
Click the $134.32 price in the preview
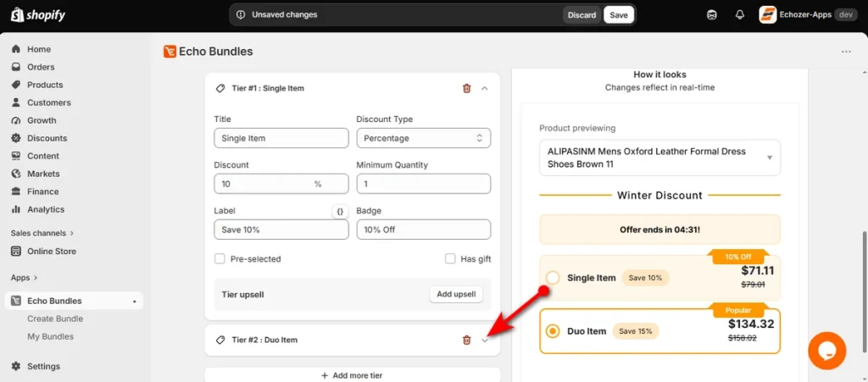(751, 324)
